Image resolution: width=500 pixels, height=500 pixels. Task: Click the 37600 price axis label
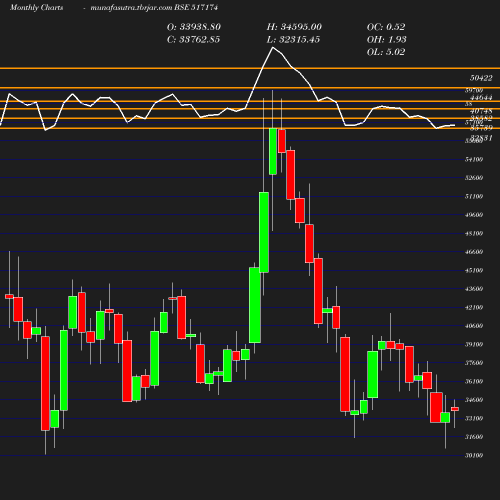pos(474,363)
